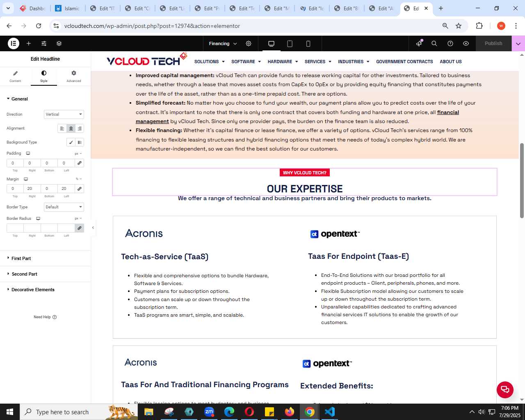Change the margin unit percent dropdown
Image resolution: width=525 pixels, height=420 pixels.
point(78,179)
